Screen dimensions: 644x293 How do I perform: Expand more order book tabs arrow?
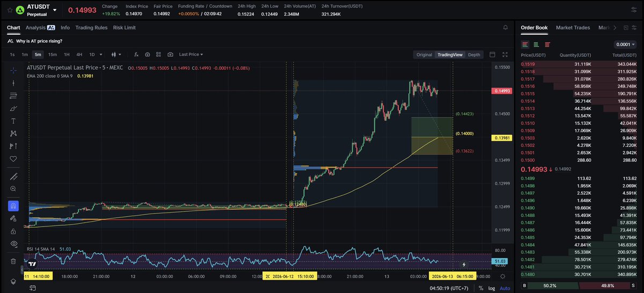pyautogui.click(x=614, y=28)
